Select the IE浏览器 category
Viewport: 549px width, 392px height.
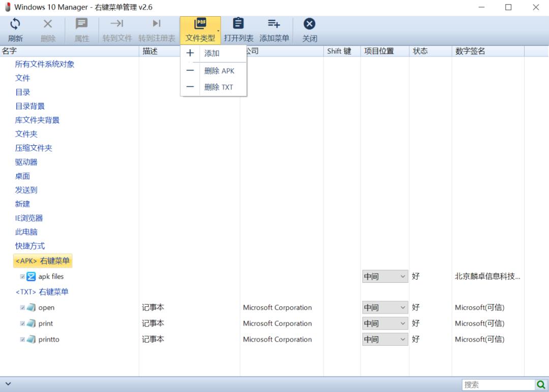tap(28, 218)
